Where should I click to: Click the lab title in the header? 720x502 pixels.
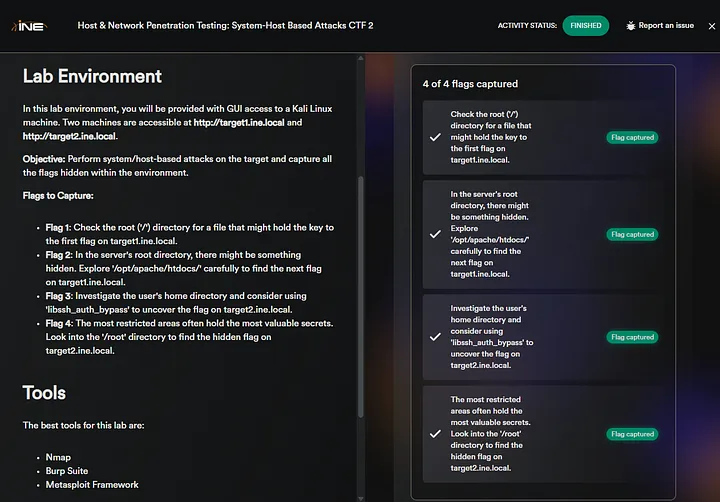225,26
